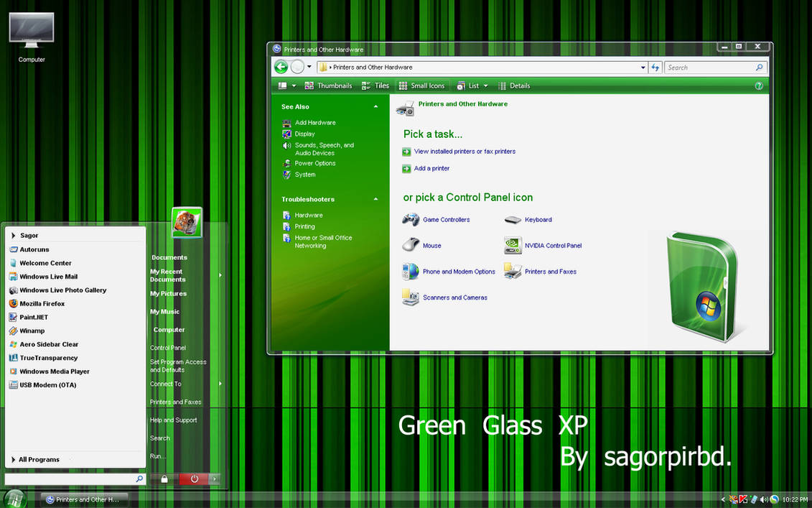Viewport: 812px width, 508px height.
Task: Click Add Hardware in the See Also panel
Action: pos(314,122)
